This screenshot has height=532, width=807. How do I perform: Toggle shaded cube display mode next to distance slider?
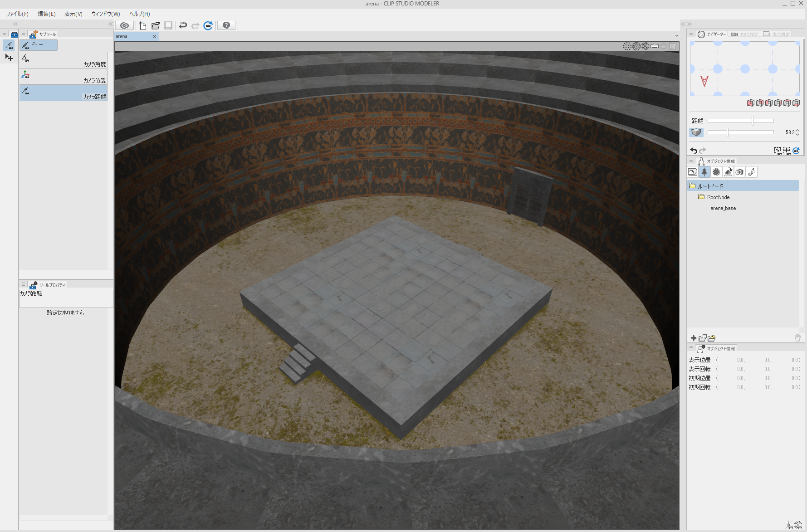coord(697,132)
